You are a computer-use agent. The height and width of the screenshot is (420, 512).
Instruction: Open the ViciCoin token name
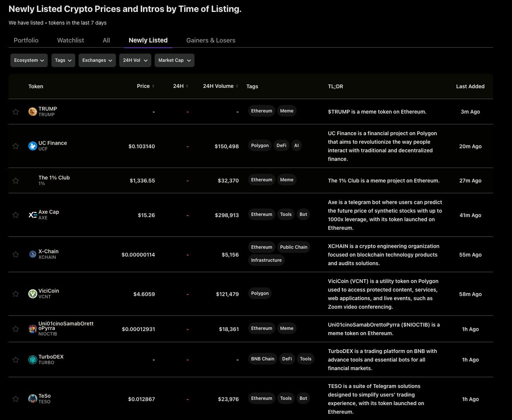[49, 291]
